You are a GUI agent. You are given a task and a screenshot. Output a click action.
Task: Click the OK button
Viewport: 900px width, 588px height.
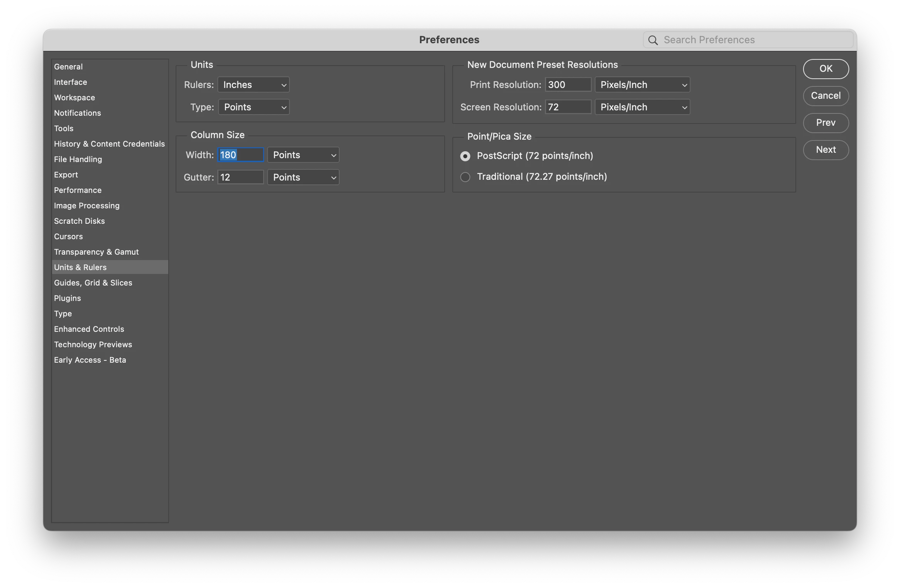click(826, 69)
